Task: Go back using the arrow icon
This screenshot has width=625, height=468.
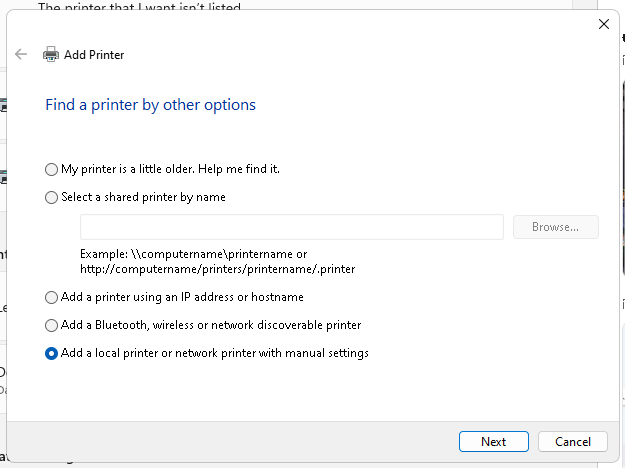Action: point(21,55)
